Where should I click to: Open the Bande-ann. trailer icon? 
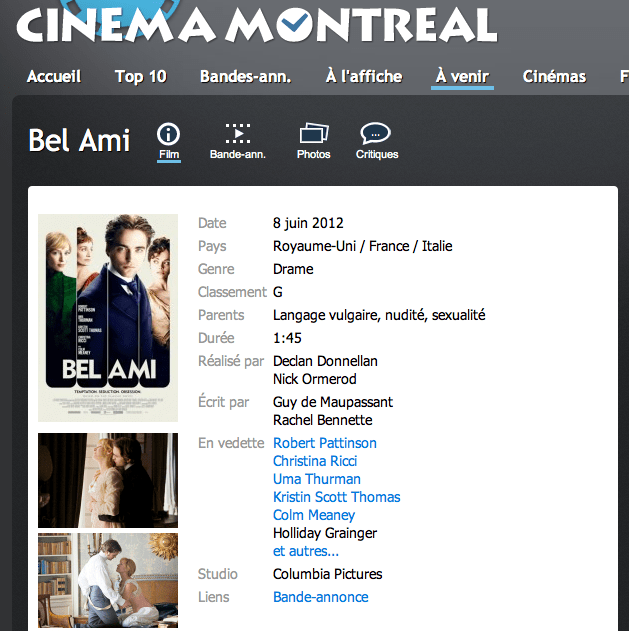click(238, 134)
